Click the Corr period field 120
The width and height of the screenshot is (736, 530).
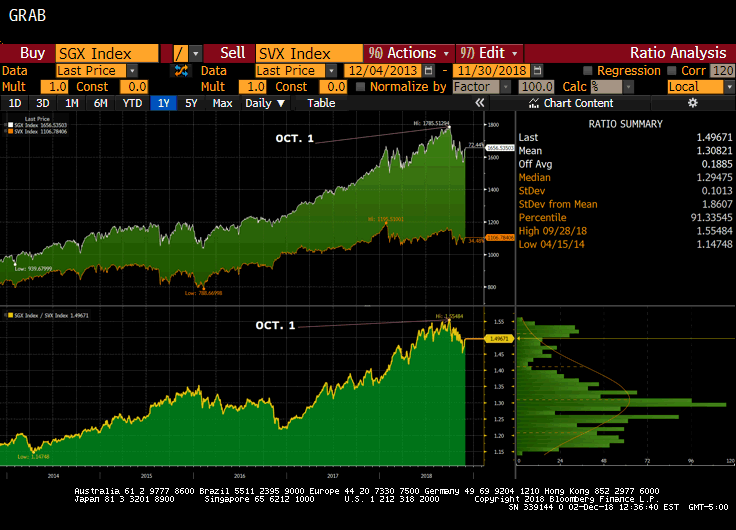point(722,71)
